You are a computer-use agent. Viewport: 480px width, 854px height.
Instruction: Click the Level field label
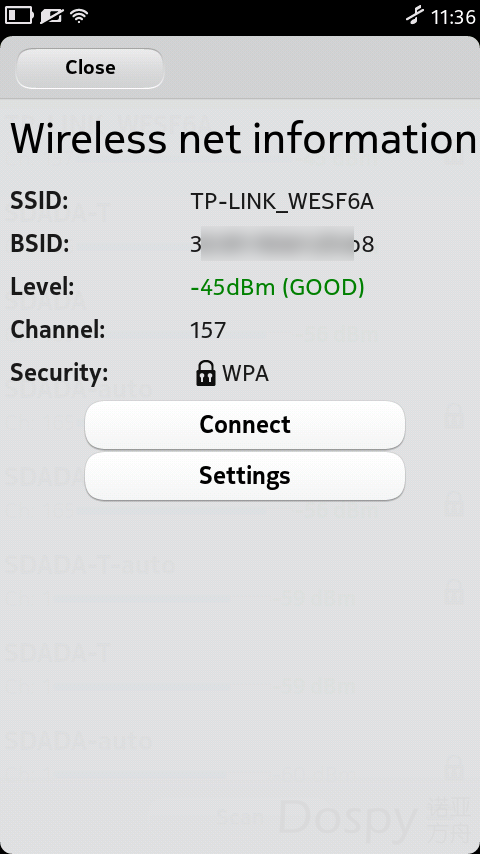[x=42, y=286]
